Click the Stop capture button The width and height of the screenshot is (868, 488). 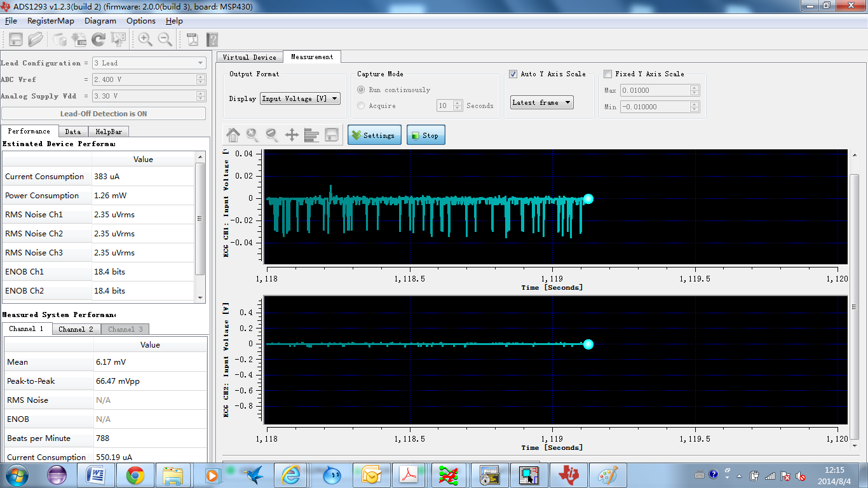click(x=425, y=135)
